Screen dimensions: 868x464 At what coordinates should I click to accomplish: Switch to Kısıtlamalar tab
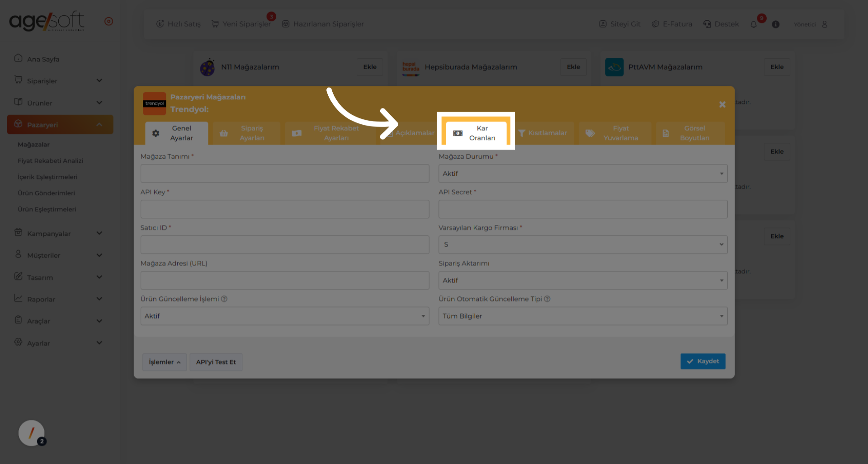click(x=543, y=133)
